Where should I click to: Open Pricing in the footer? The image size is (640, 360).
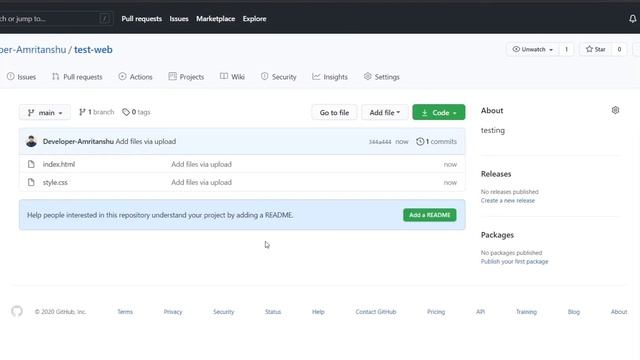(436, 312)
